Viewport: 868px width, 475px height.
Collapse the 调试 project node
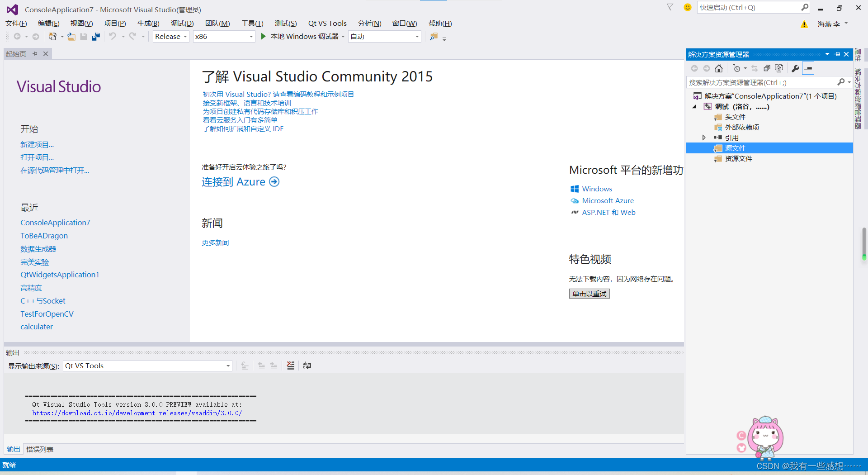click(x=694, y=107)
